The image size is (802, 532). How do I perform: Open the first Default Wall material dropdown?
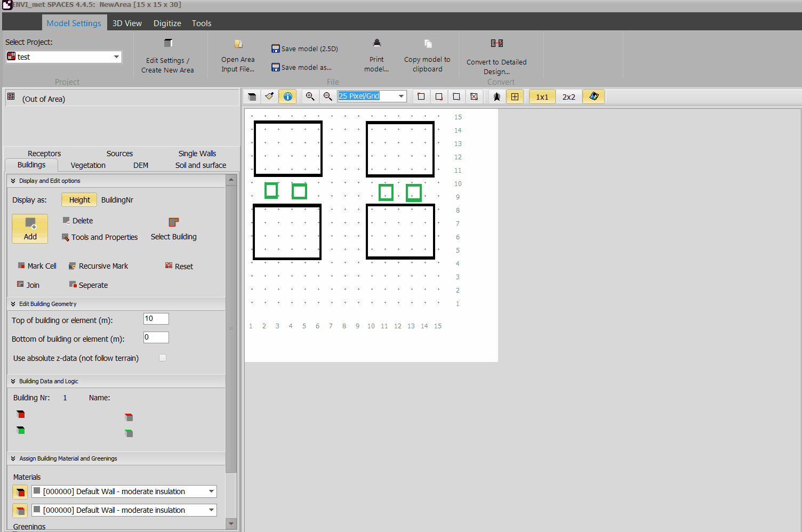[124, 491]
